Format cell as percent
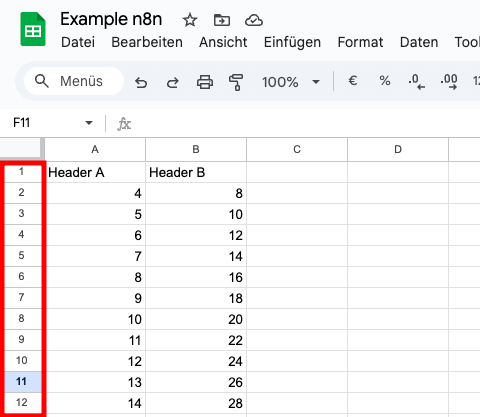This screenshot has width=480, height=417. 385,81
